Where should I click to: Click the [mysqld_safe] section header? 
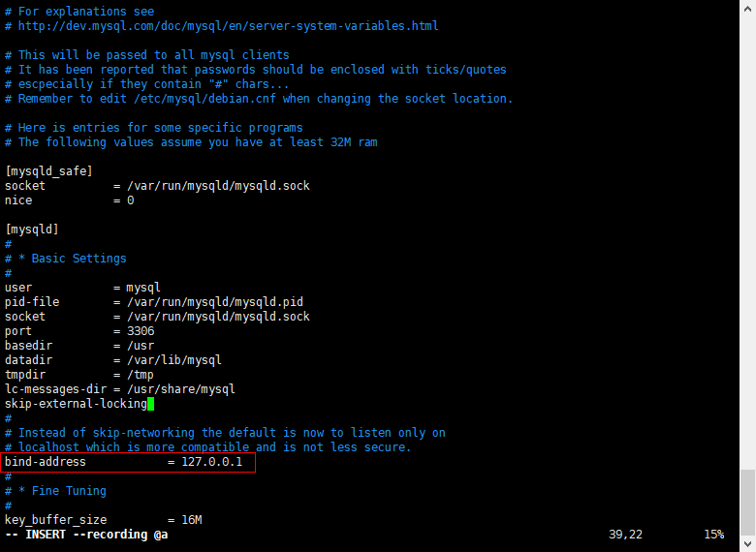[48, 171]
